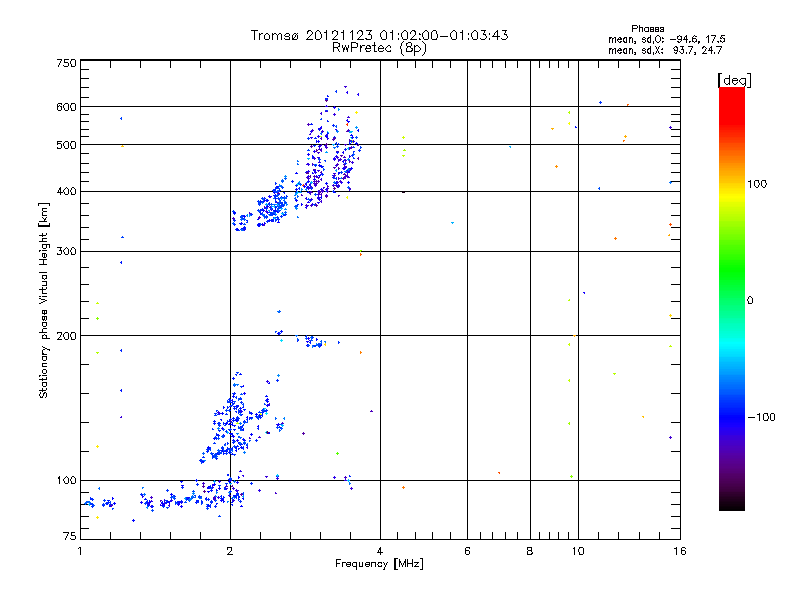Click the y-axis tick label '300'
Image resolution: width=800 pixels, height=600 pixels.
(x=66, y=251)
